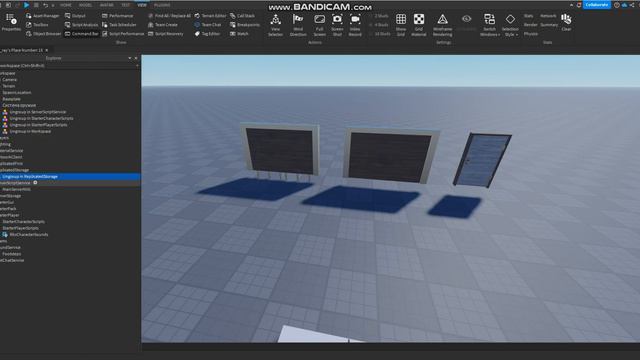Switch to the VIEW ribbon tab

142,5
